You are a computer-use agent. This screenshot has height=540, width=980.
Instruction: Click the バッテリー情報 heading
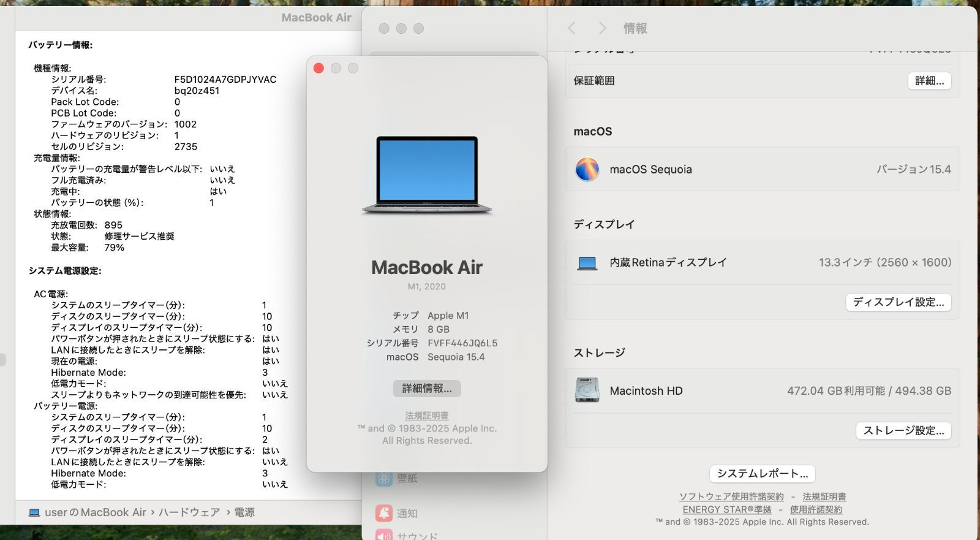(x=61, y=45)
